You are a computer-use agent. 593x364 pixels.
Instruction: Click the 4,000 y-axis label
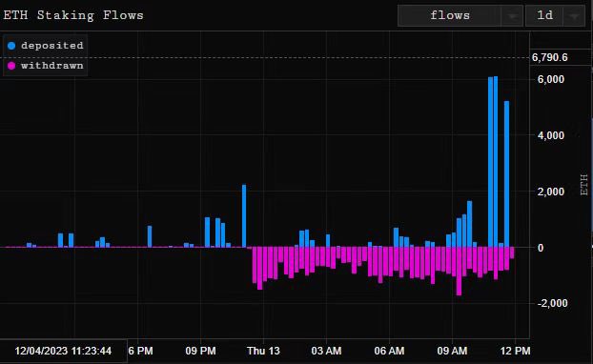(x=551, y=135)
